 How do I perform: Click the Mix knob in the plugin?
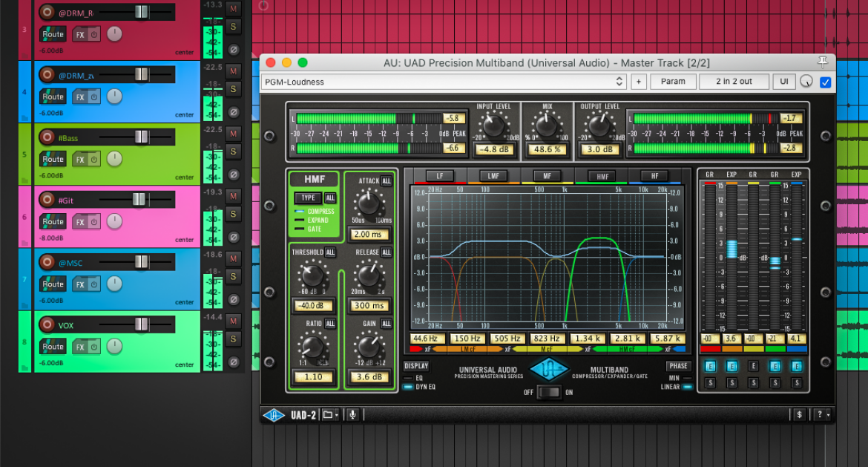[546, 125]
